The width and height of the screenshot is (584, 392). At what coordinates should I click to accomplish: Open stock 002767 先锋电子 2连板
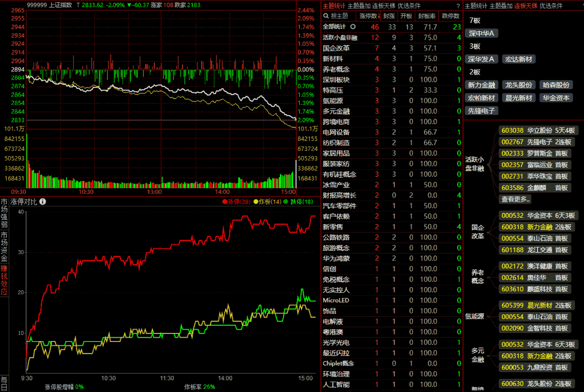(537, 142)
